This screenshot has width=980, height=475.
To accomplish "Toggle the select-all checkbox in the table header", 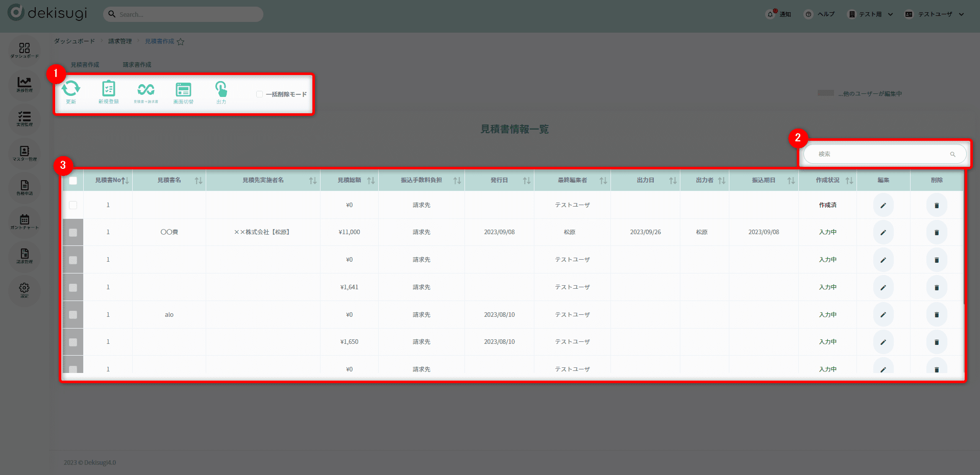I will (x=73, y=181).
